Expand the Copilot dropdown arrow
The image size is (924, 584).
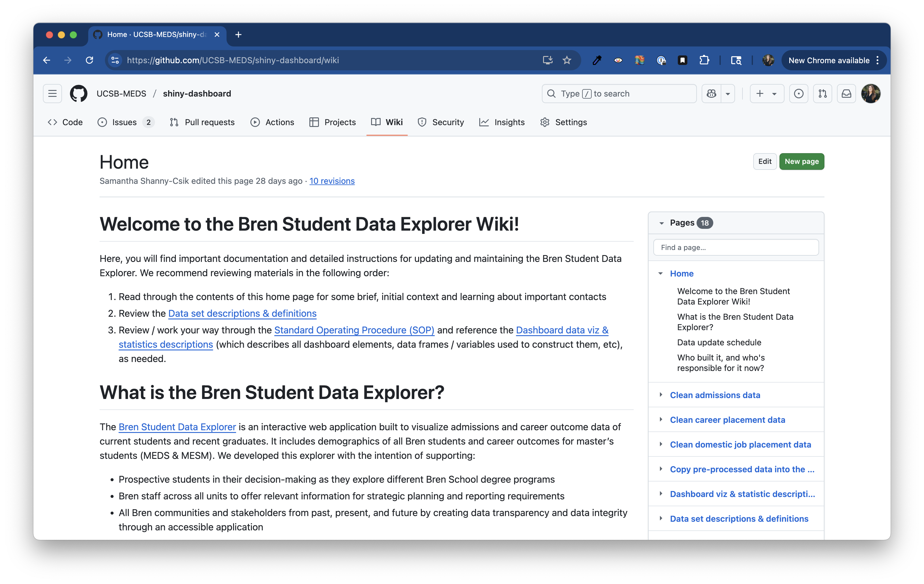(x=728, y=94)
